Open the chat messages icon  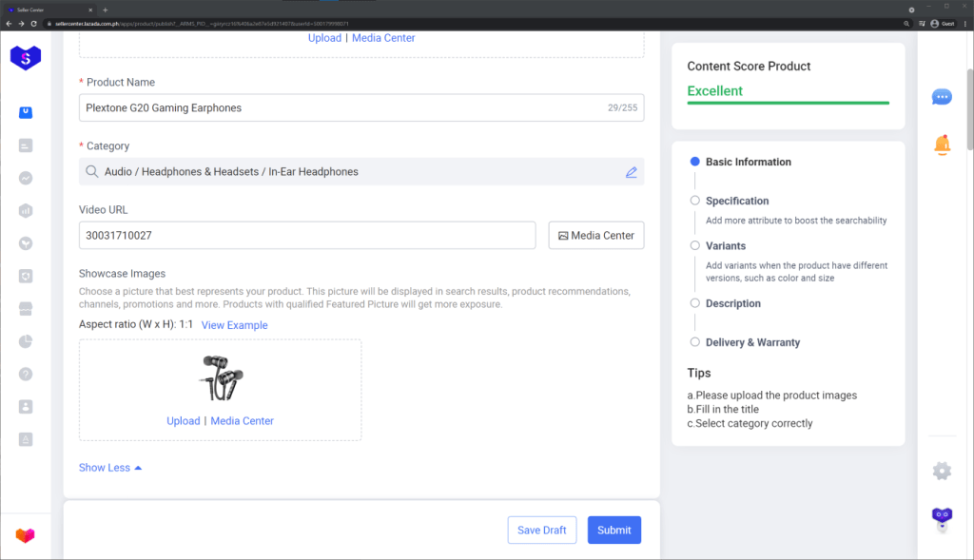point(942,97)
